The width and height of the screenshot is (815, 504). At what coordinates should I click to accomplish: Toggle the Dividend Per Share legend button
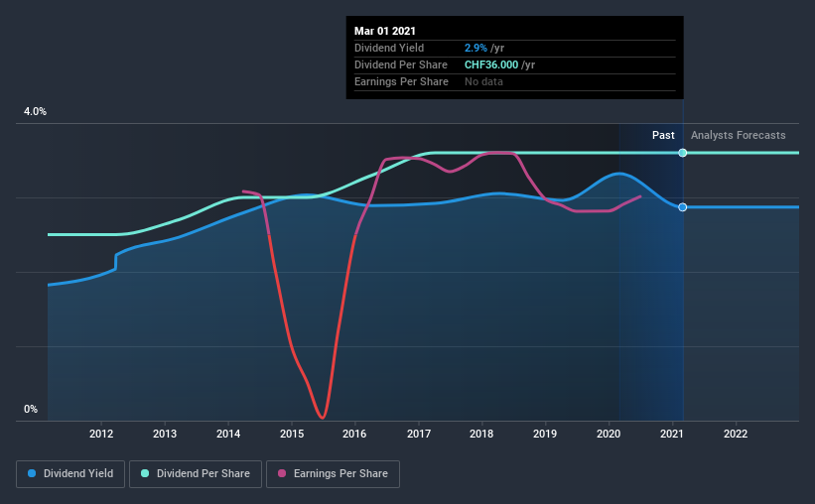pyautogui.click(x=196, y=474)
